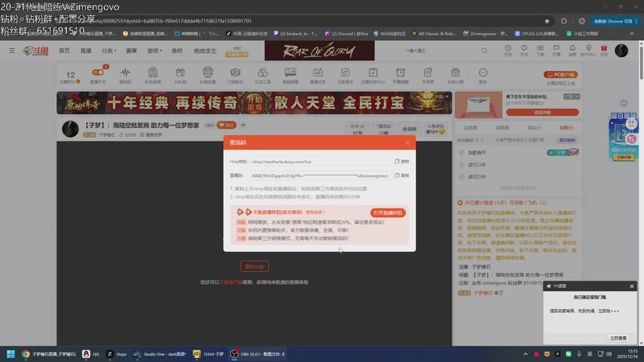Go to 首页 in top navigation

click(64, 51)
